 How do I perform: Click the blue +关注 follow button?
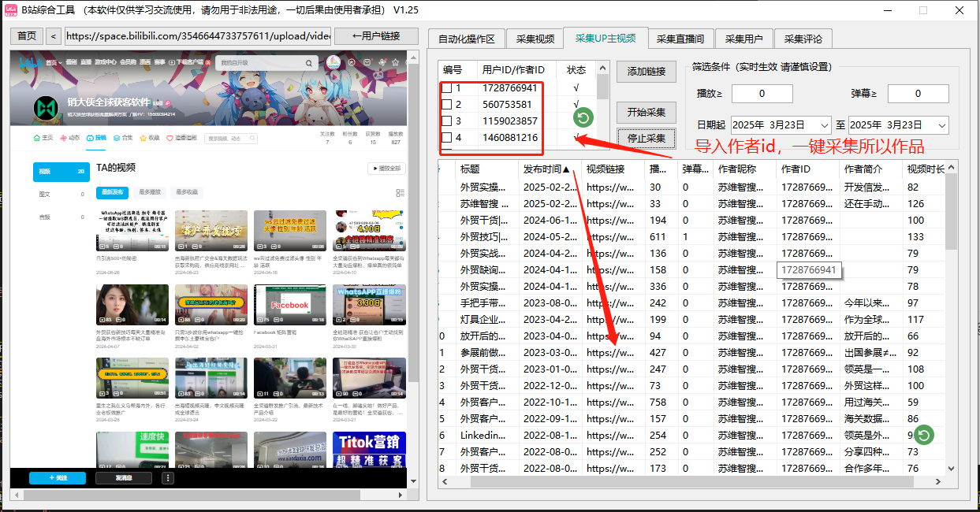[x=57, y=479]
